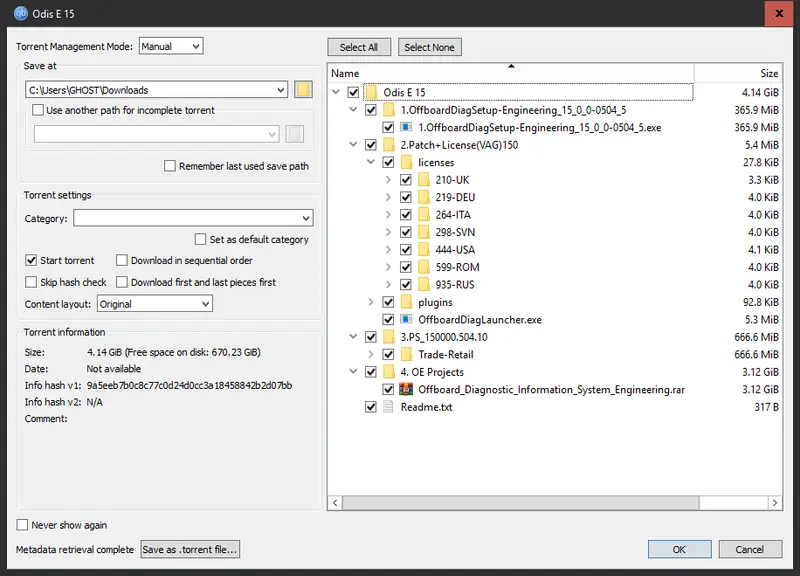
Task: Enable 'Download in sequential order'
Action: point(121,260)
